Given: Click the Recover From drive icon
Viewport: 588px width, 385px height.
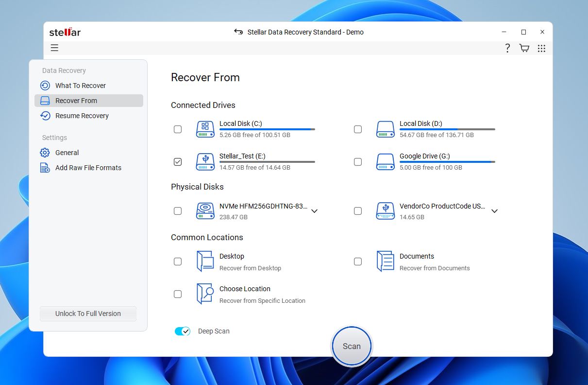Looking at the screenshot, I should click(45, 101).
